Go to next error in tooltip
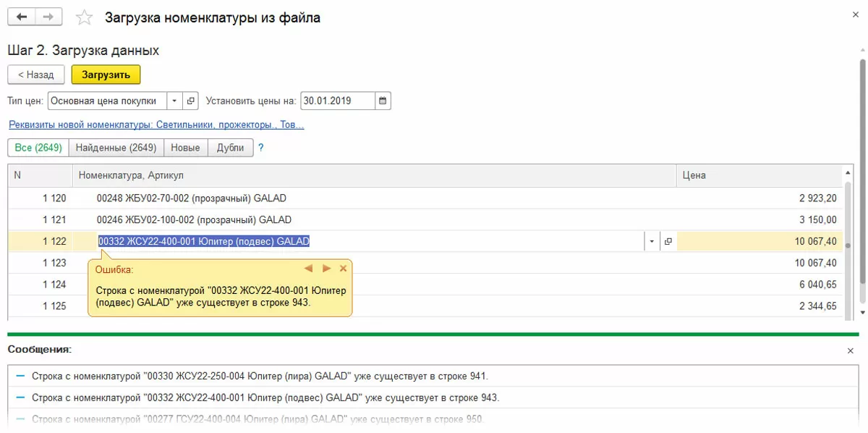The height and width of the screenshot is (433, 868). pyautogui.click(x=326, y=269)
